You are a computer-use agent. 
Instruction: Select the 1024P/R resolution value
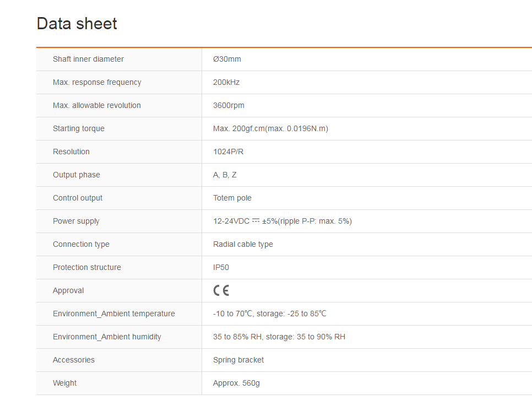228,152
